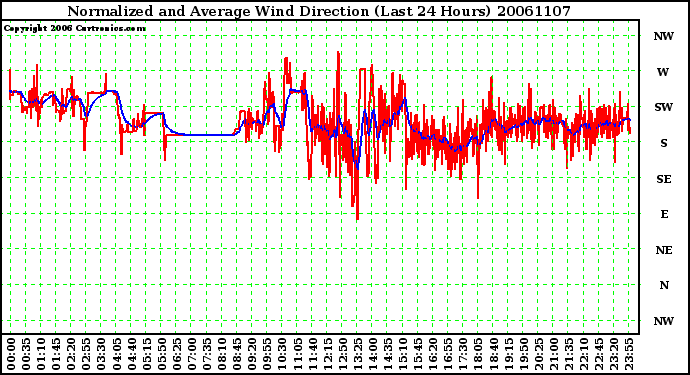Click the 09:55 time axis label
The height and width of the screenshot is (375, 690).
(x=267, y=354)
